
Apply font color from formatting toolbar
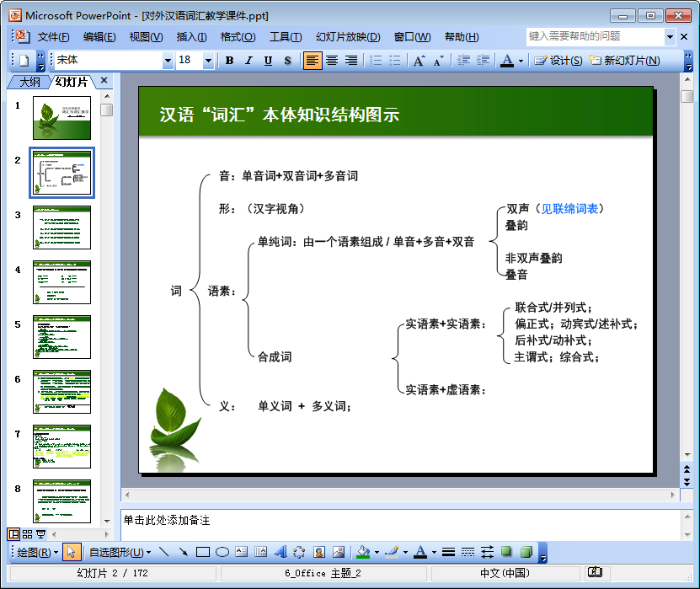(507, 61)
